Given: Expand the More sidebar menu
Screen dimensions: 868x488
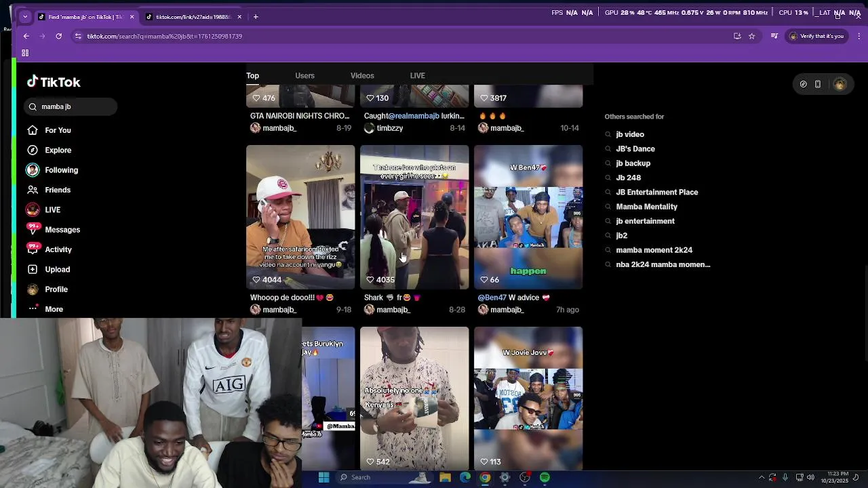Looking at the screenshot, I should click(45, 309).
